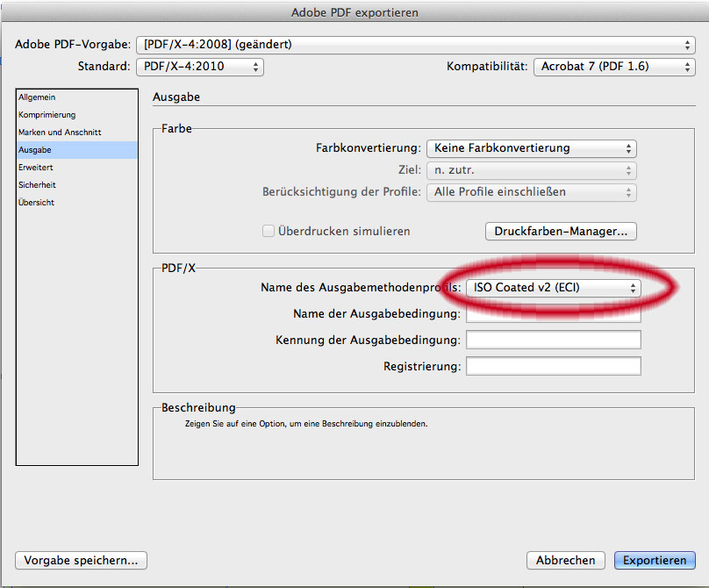
Task: Open the Sicherheit settings section
Action: [37, 185]
